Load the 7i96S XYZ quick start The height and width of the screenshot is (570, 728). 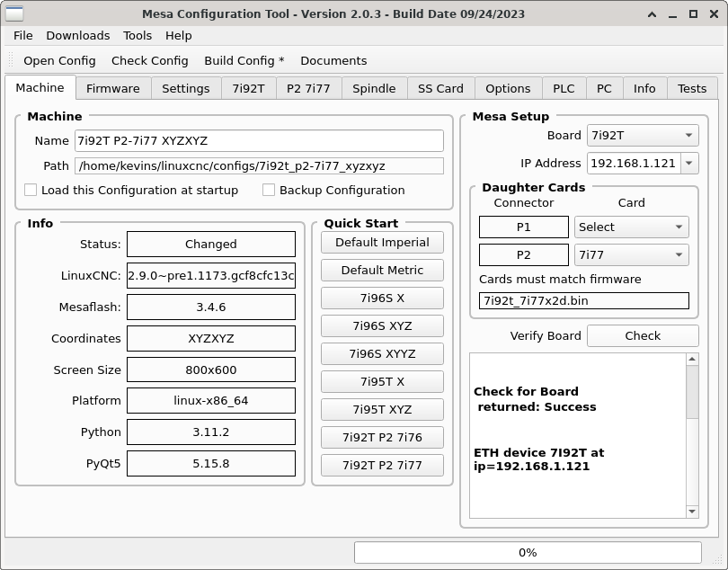(382, 326)
